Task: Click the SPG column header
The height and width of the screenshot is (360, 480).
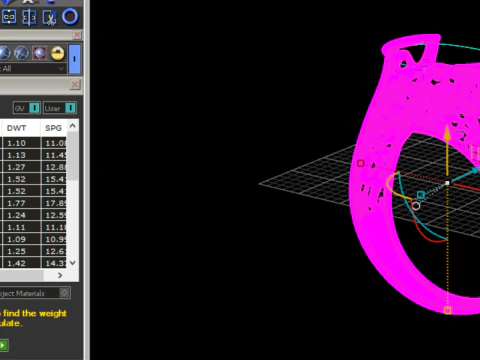Action: [54, 128]
